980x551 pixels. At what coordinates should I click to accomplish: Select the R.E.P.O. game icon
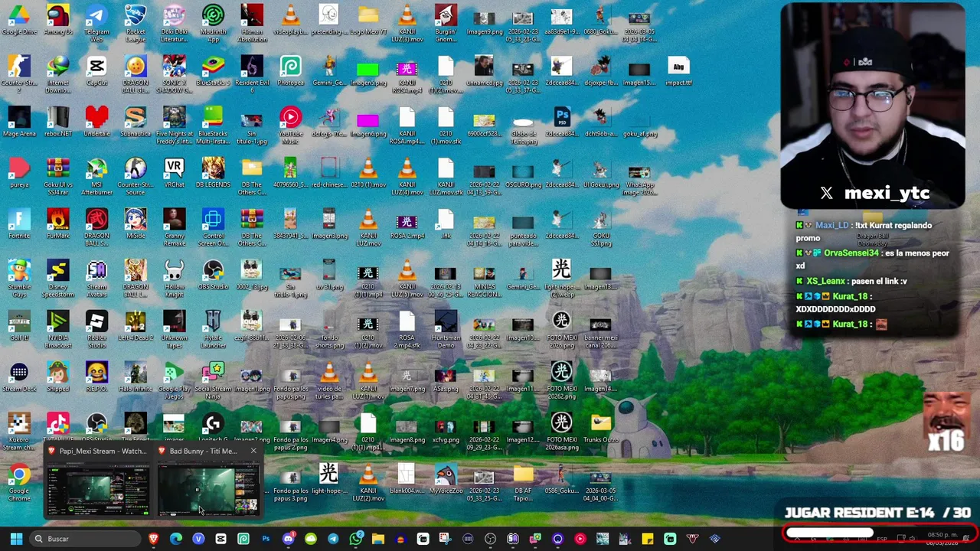tap(96, 377)
